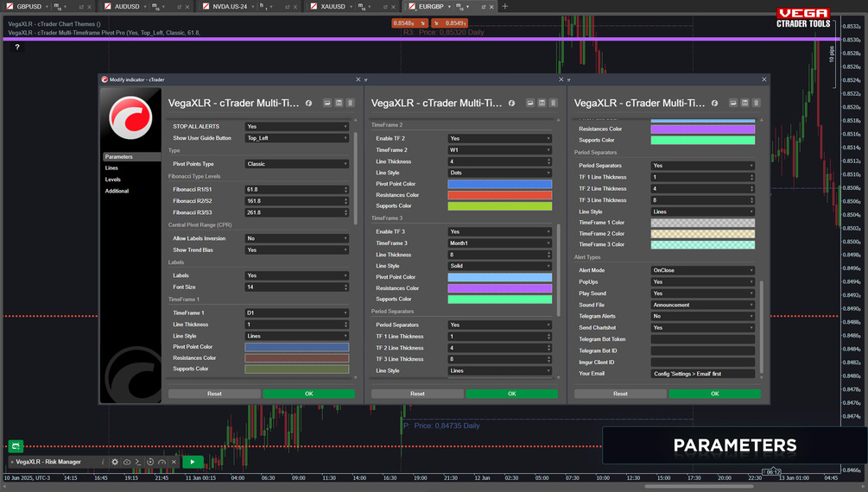Toggle the PopUps Yes dropdown
Image resolution: width=868 pixels, height=492 pixels.
pos(703,281)
